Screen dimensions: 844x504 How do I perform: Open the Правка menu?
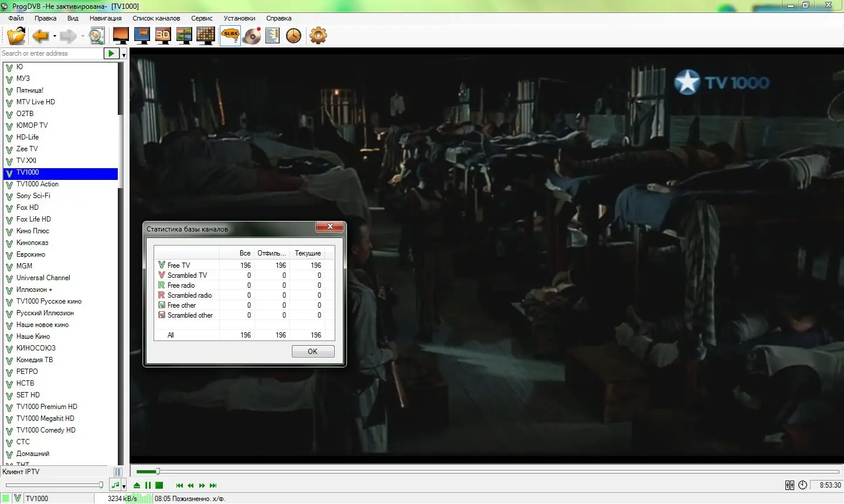45,18
